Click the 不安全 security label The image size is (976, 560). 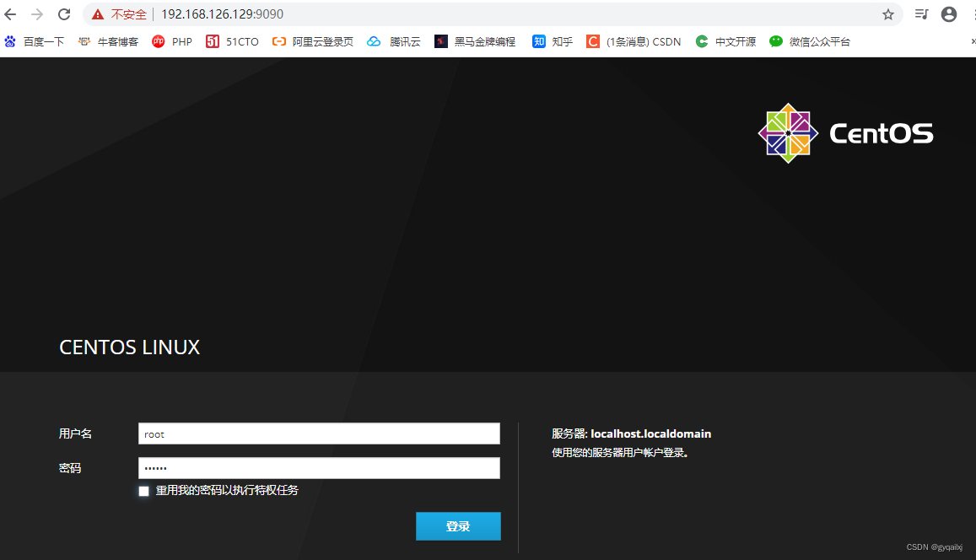coord(129,14)
